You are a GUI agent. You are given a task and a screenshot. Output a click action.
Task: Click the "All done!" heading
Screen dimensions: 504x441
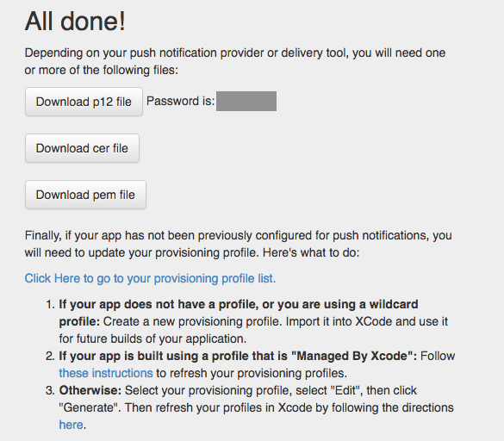pyautogui.click(x=75, y=22)
